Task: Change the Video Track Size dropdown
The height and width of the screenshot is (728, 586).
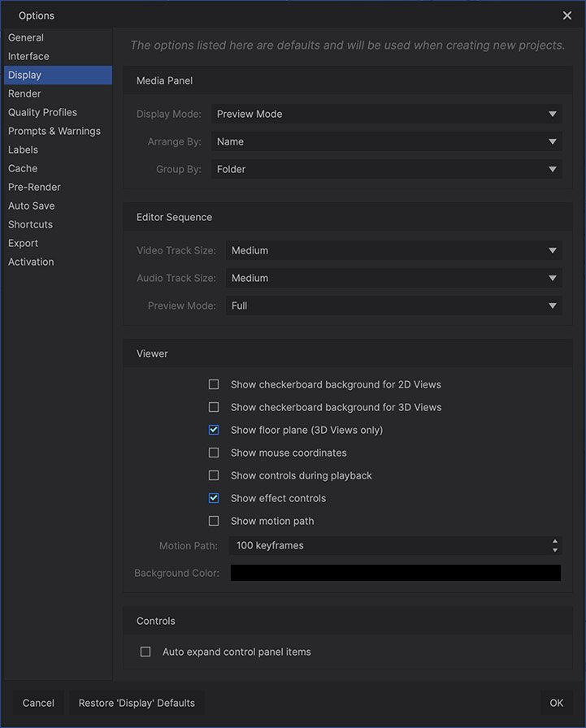Action: click(x=394, y=251)
